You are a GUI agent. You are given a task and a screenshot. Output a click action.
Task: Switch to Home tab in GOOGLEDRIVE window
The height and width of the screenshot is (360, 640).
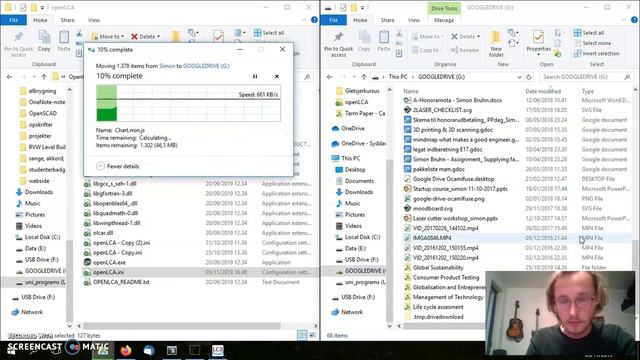click(x=360, y=20)
